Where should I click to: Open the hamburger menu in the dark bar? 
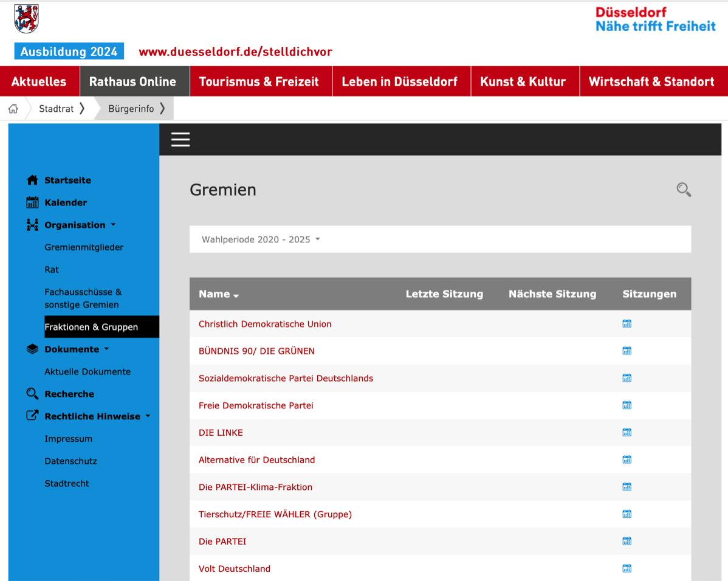tap(180, 139)
